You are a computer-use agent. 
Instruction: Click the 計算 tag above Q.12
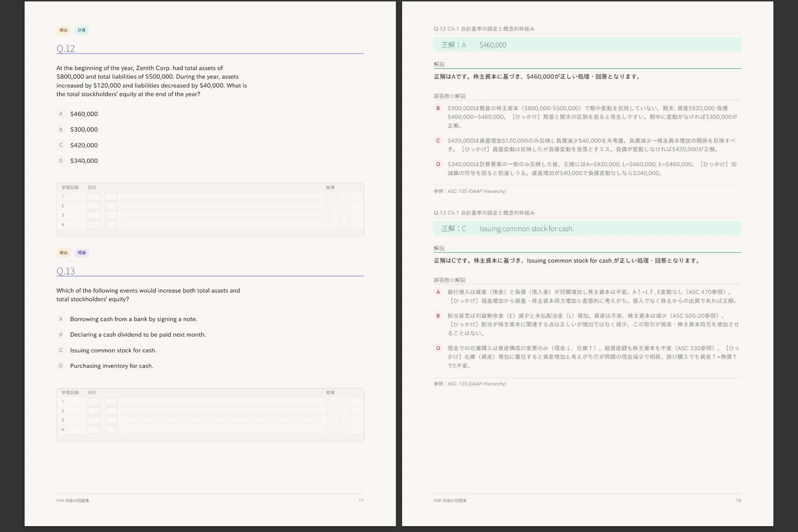(81, 30)
